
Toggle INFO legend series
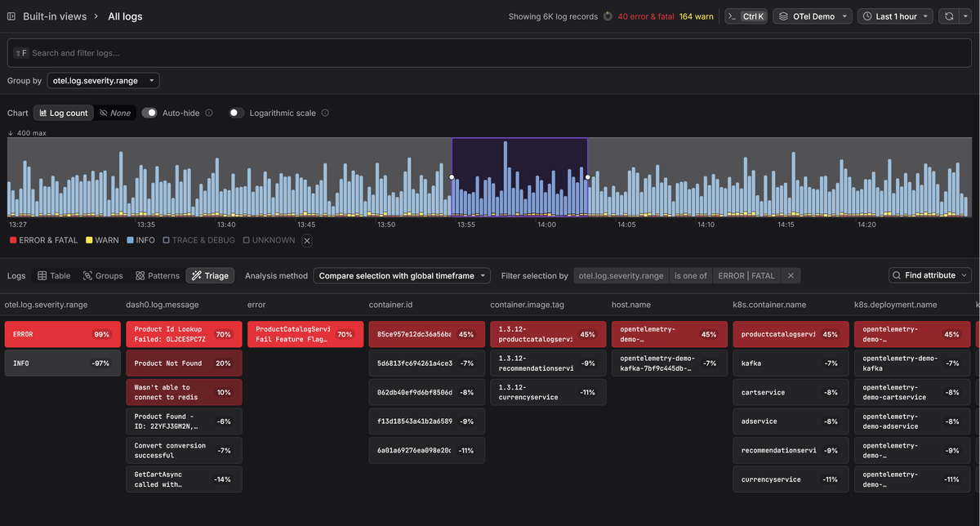(140, 240)
